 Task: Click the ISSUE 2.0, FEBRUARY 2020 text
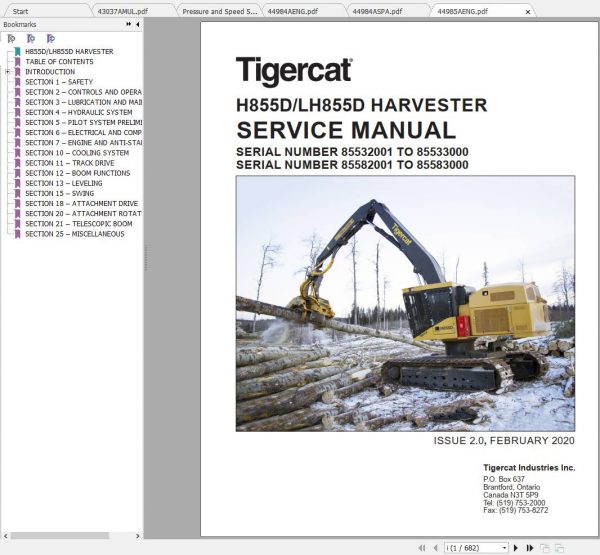504,441
